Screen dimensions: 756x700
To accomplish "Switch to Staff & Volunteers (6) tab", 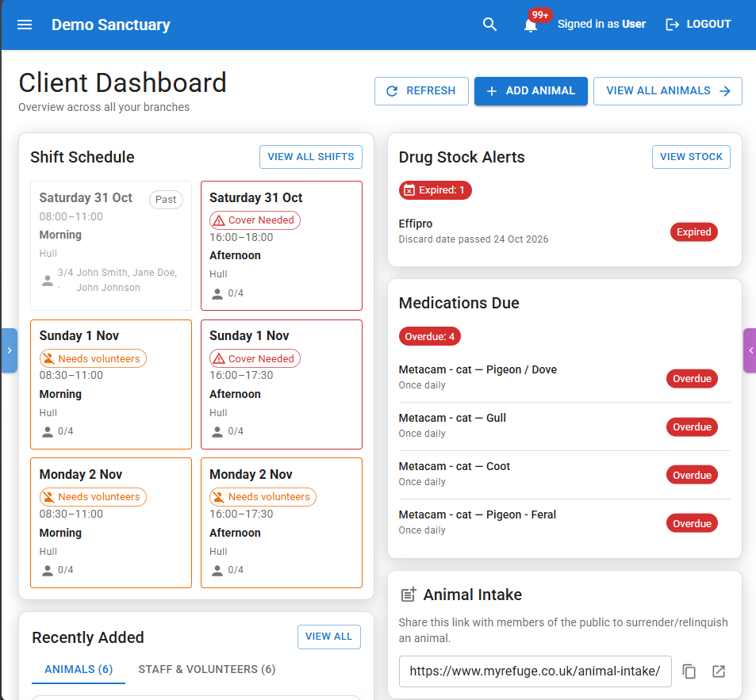I will coord(207,669).
